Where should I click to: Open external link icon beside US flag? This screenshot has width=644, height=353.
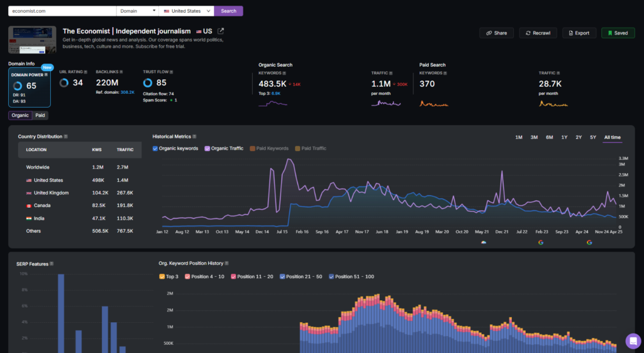click(221, 31)
